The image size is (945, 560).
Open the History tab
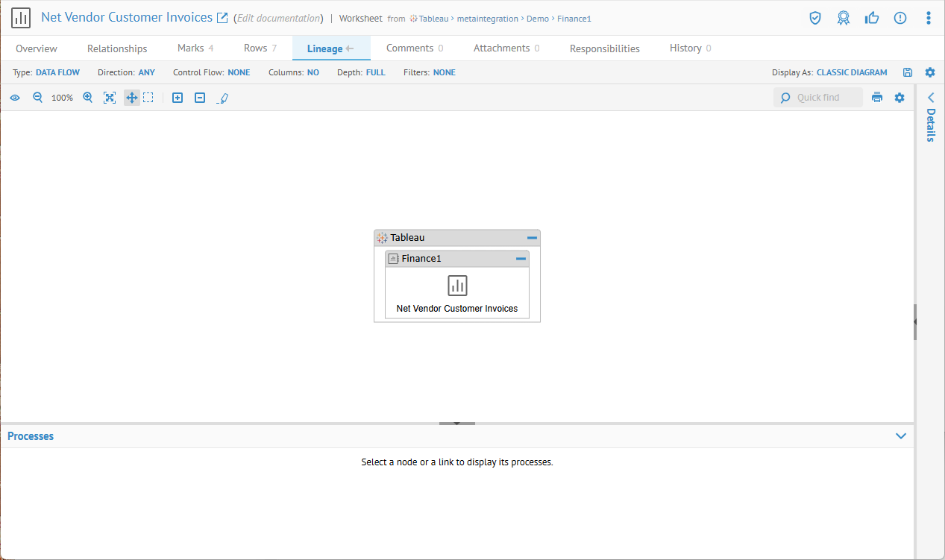tap(685, 48)
